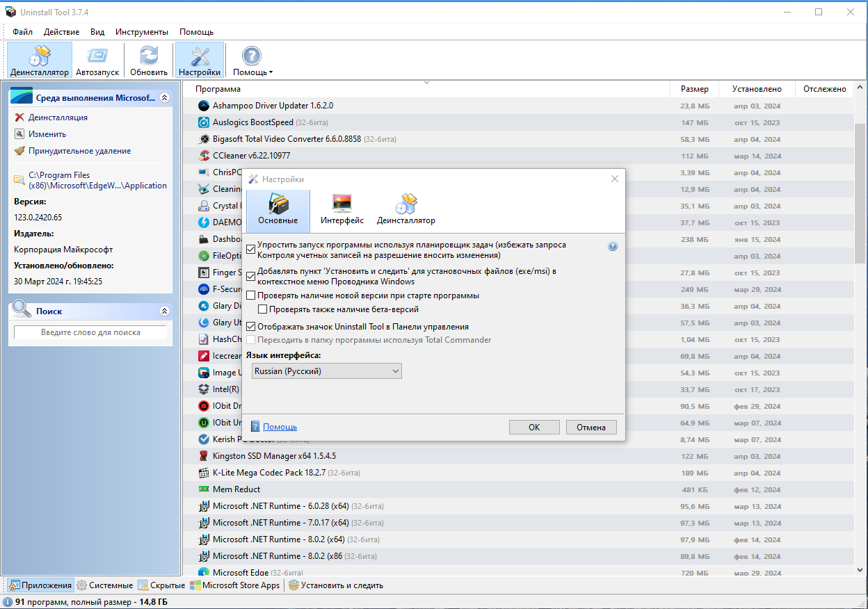Viewport: 868px width, 609px height.
Task: Open the Вид menu
Action: click(97, 32)
